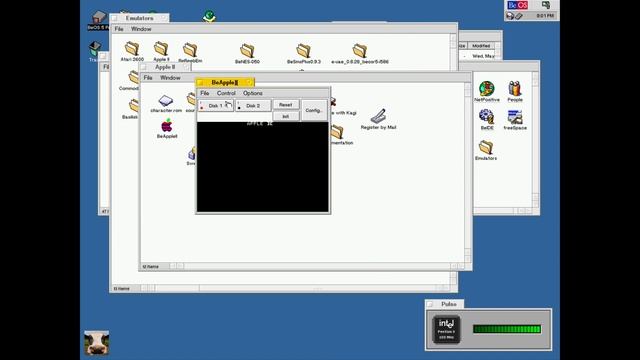The height and width of the screenshot is (360, 640).
Task: Open File menu of Emulators window
Action: 119,29
